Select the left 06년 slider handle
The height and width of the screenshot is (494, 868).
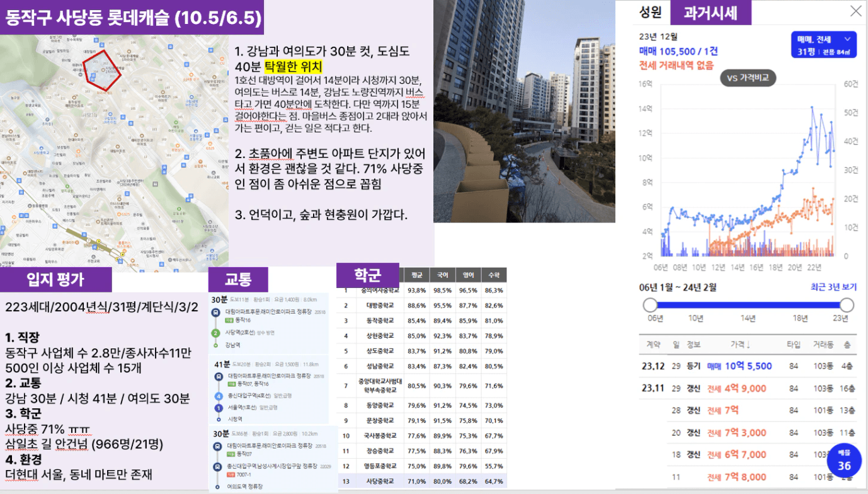649,306
